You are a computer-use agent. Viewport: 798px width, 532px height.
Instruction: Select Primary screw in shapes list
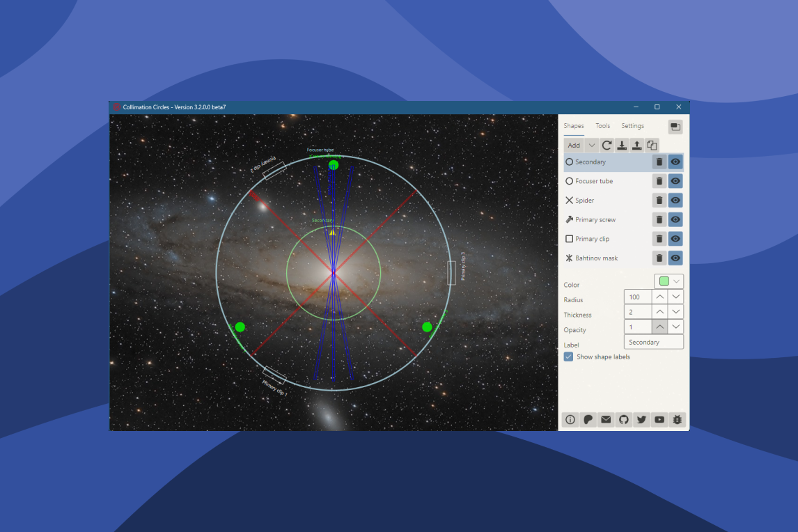(x=595, y=220)
